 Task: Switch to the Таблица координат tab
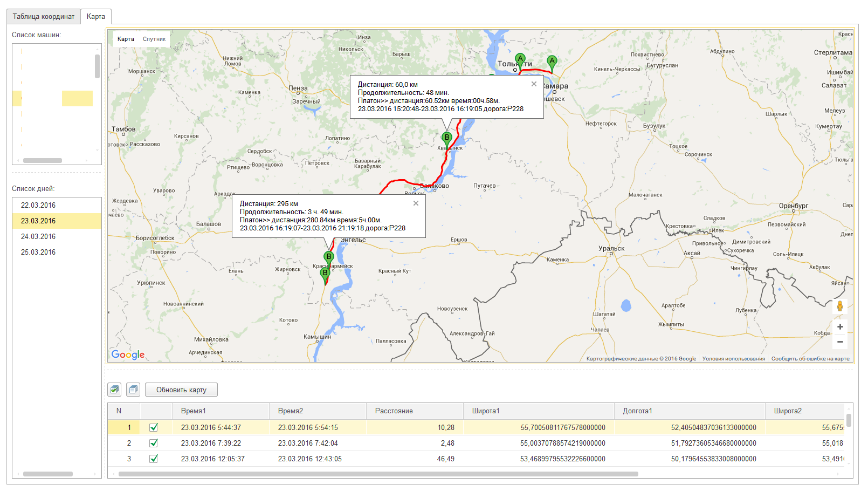coord(44,17)
